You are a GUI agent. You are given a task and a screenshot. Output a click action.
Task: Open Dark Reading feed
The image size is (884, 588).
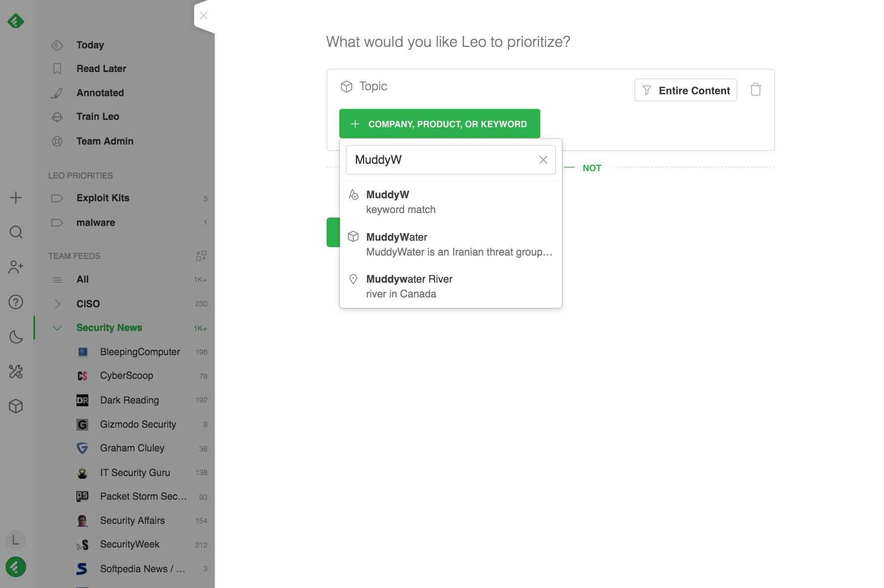129,400
